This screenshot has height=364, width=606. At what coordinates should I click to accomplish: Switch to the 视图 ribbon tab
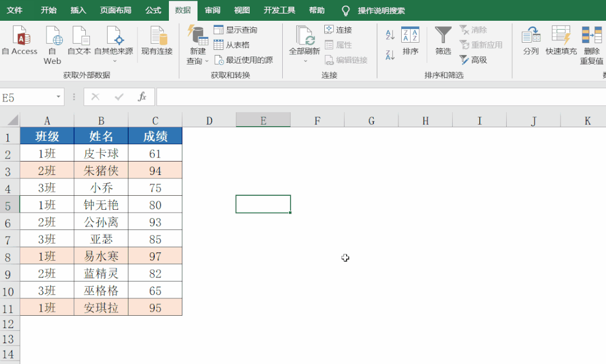tap(241, 10)
